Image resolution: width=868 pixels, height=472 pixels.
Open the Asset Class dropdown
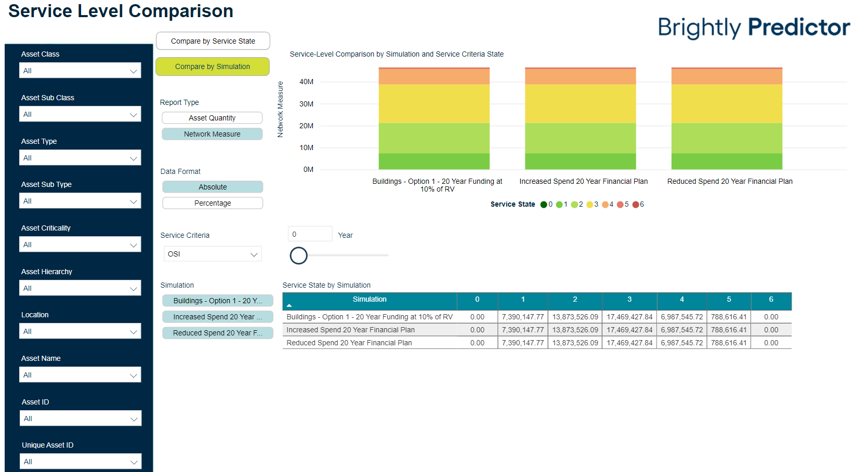click(80, 71)
